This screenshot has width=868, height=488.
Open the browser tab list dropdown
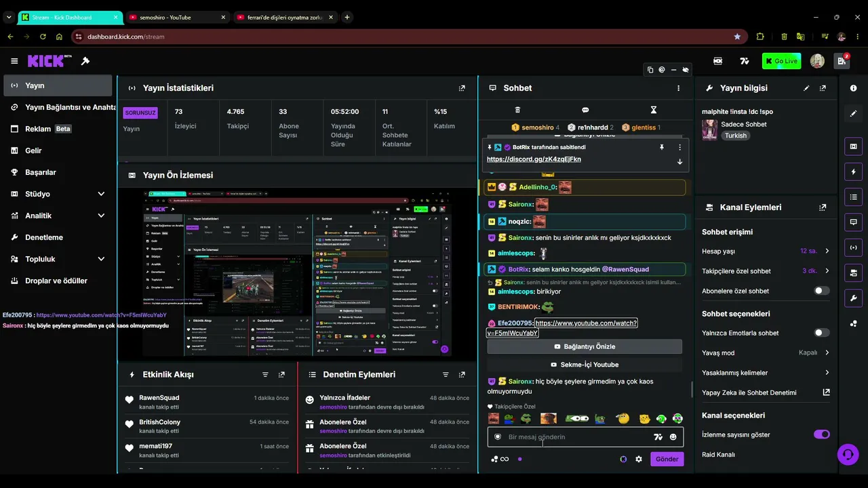tap(9, 17)
